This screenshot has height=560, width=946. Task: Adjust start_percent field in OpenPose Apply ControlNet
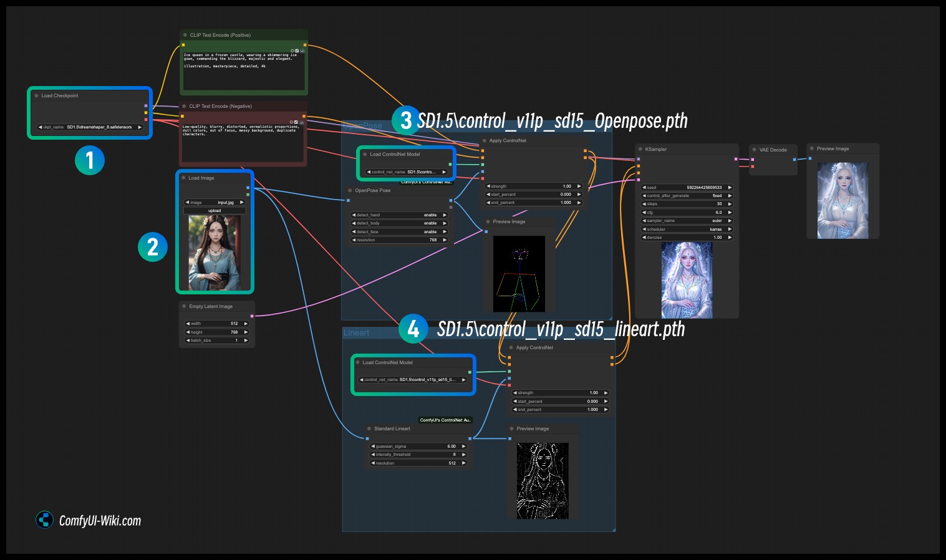[x=533, y=195]
